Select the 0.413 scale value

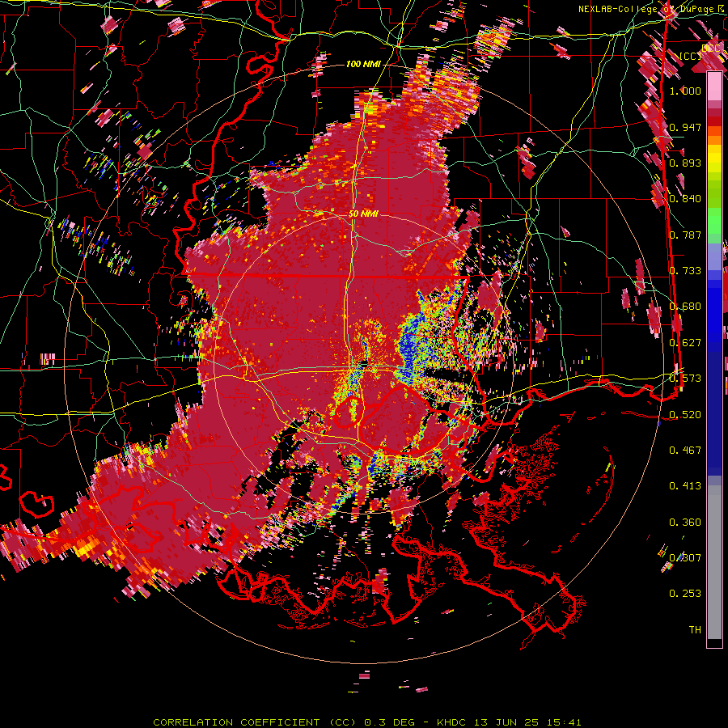click(685, 486)
